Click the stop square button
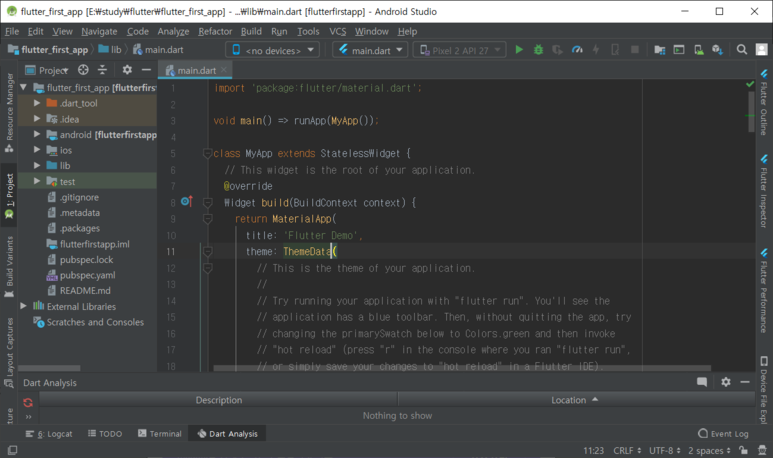Image resolution: width=773 pixels, height=458 pixels. coord(635,49)
